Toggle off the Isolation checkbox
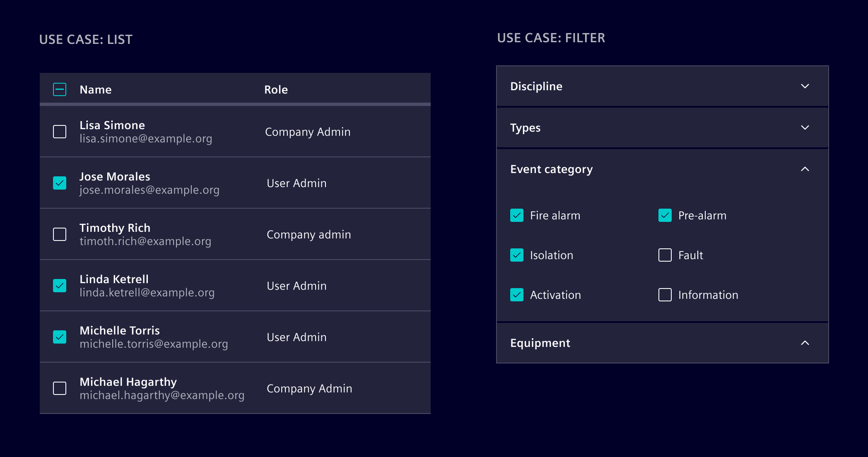The width and height of the screenshot is (868, 457). click(x=517, y=255)
